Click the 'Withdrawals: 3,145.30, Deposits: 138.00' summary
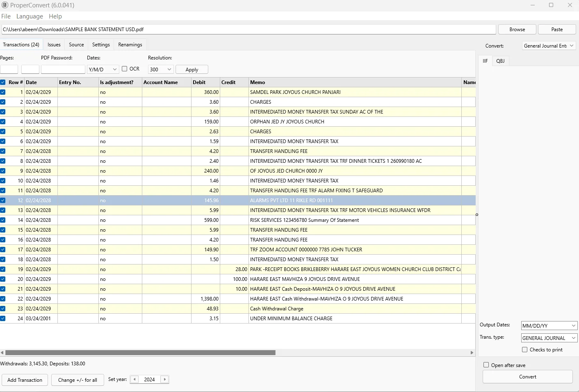The width and height of the screenshot is (579, 392). pos(43,364)
